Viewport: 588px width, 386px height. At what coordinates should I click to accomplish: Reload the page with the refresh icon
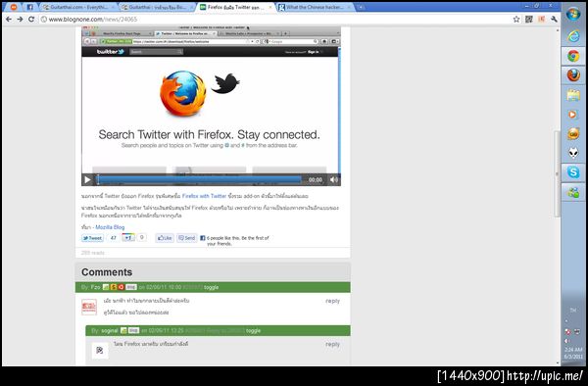tap(31, 20)
